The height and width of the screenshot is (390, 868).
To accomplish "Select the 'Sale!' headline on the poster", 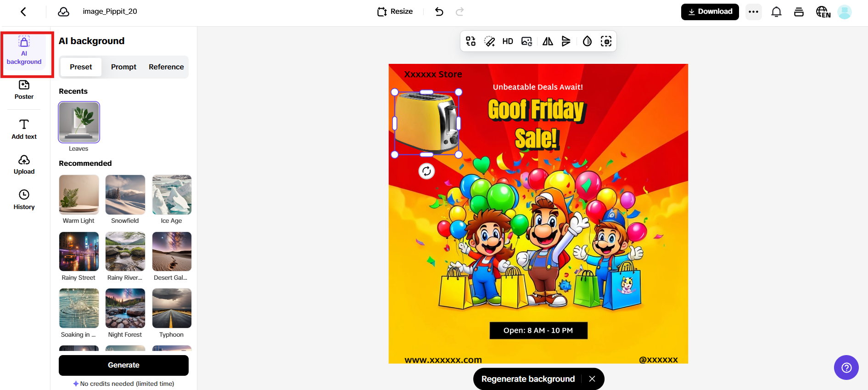I will [x=537, y=138].
